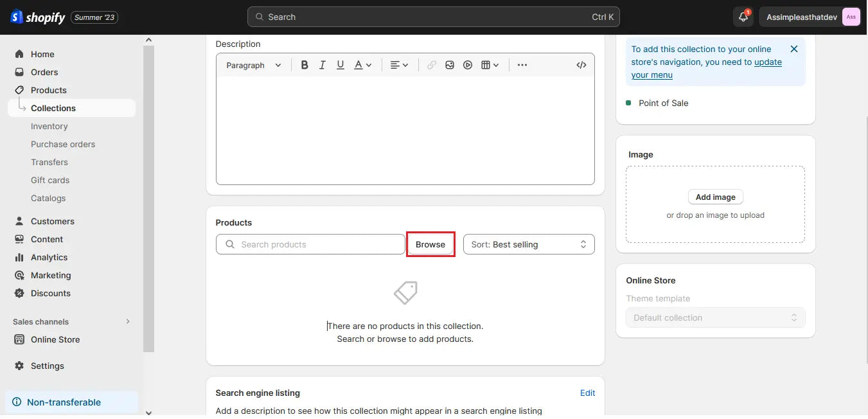Open the text alignment dropdown
This screenshot has width=868, height=419.
[399, 64]
